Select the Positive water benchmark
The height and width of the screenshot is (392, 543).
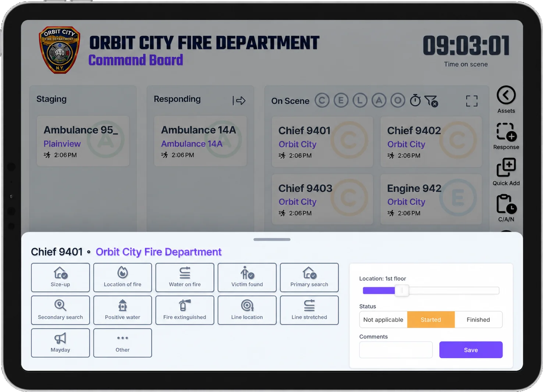(123, 310)
